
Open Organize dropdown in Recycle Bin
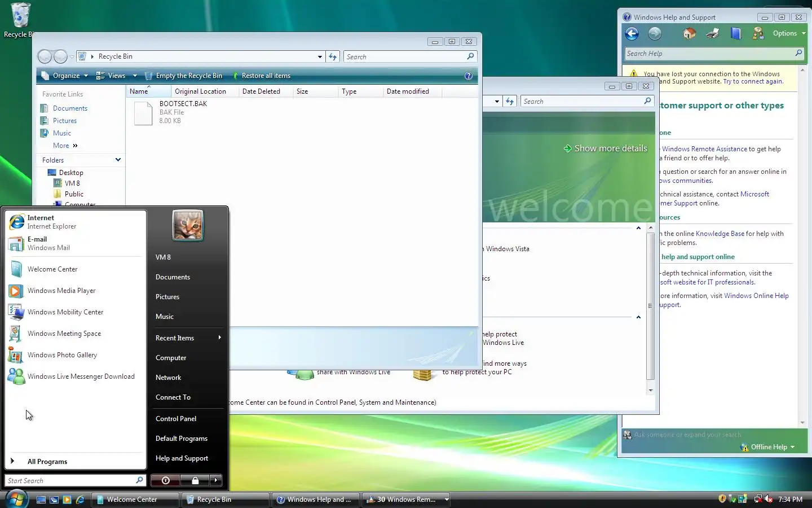coord(65,76)
